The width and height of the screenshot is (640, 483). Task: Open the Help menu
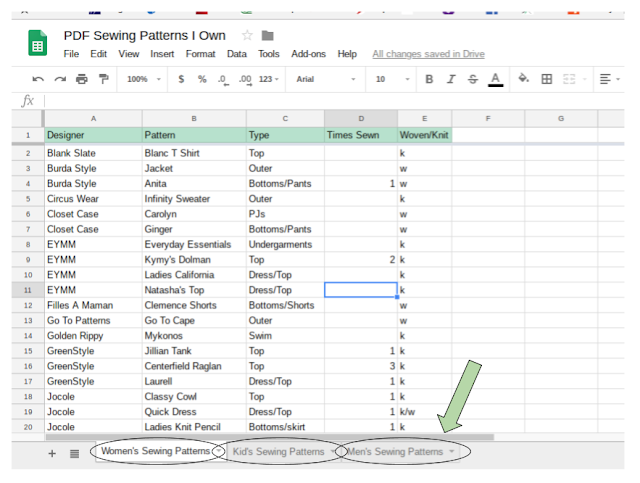[x=347, y=54]
